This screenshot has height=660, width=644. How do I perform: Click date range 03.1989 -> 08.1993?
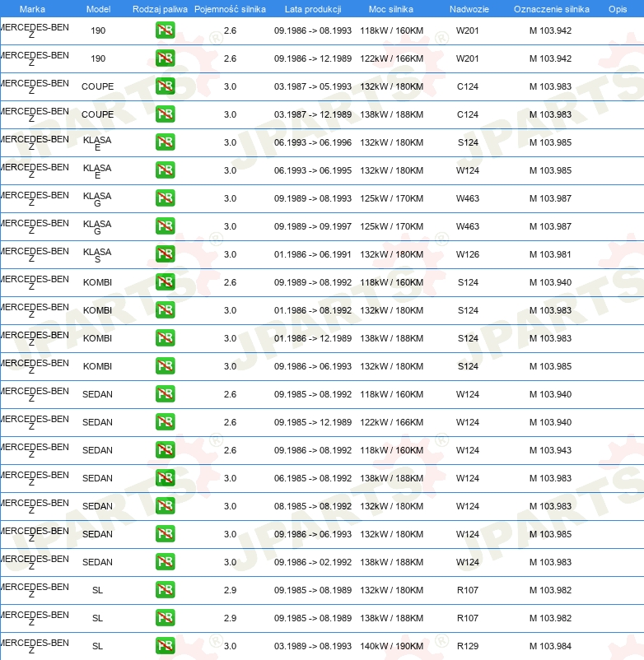(312, 646)
